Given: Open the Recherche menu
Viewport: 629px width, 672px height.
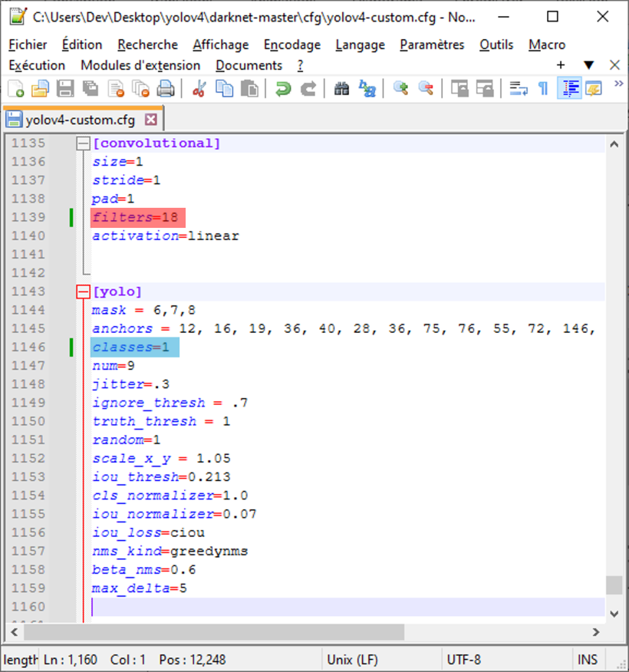Looking at the screenshot, I should point(147,44).
